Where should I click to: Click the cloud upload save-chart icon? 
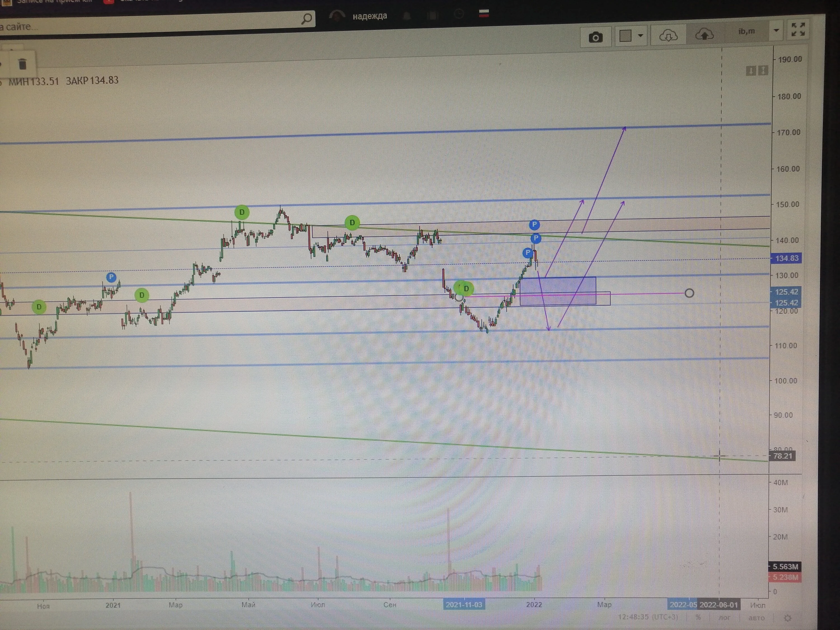coord(704,34)
